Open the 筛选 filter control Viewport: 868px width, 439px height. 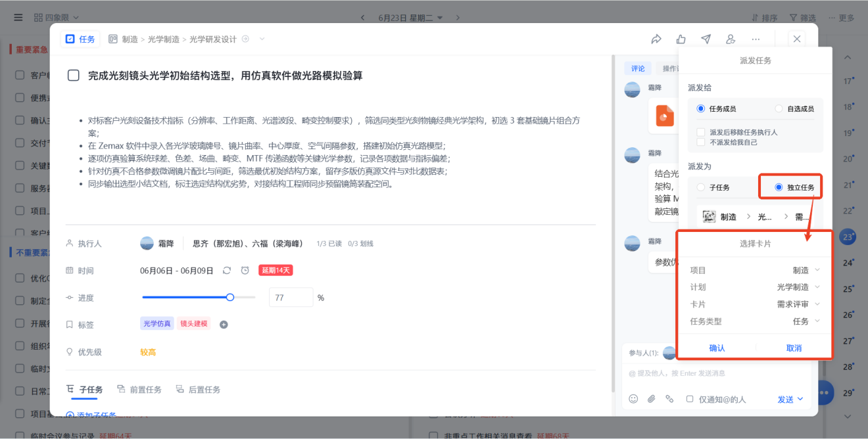(802, 18)
